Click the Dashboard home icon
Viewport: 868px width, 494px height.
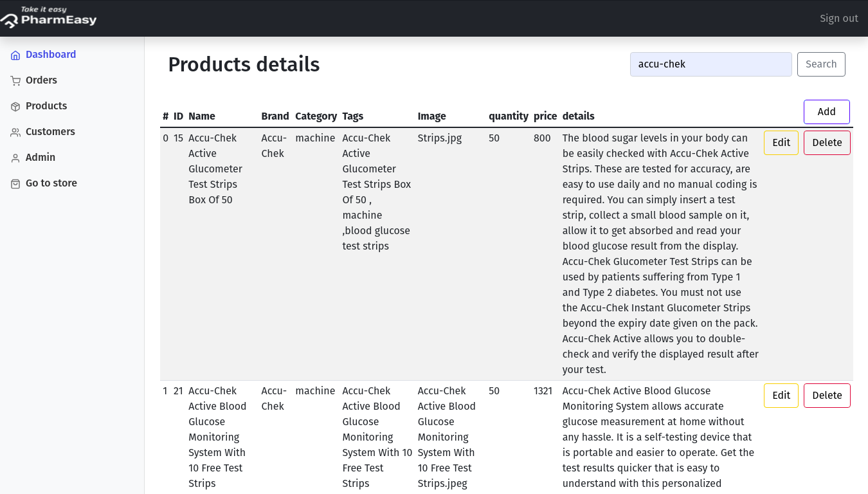[15, 55]
